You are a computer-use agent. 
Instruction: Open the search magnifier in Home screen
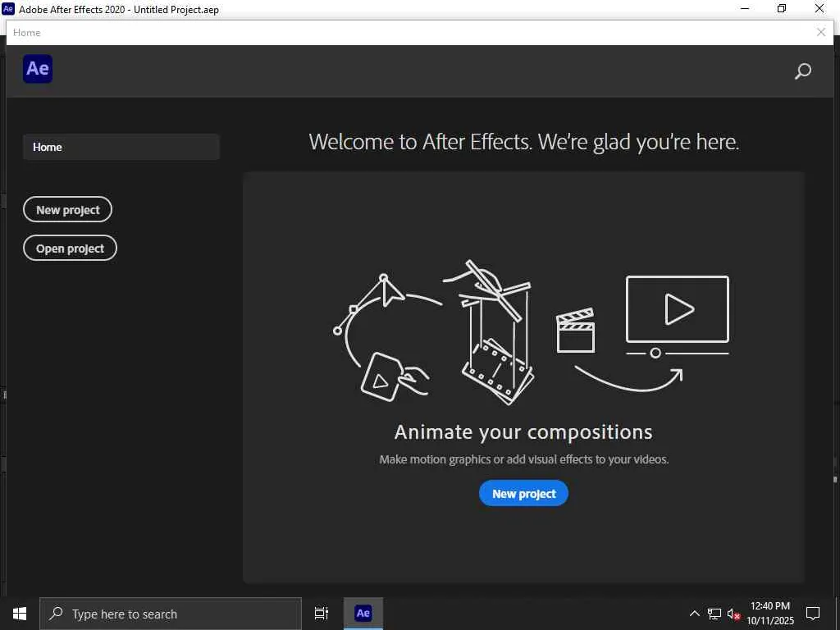pos(802,71)
